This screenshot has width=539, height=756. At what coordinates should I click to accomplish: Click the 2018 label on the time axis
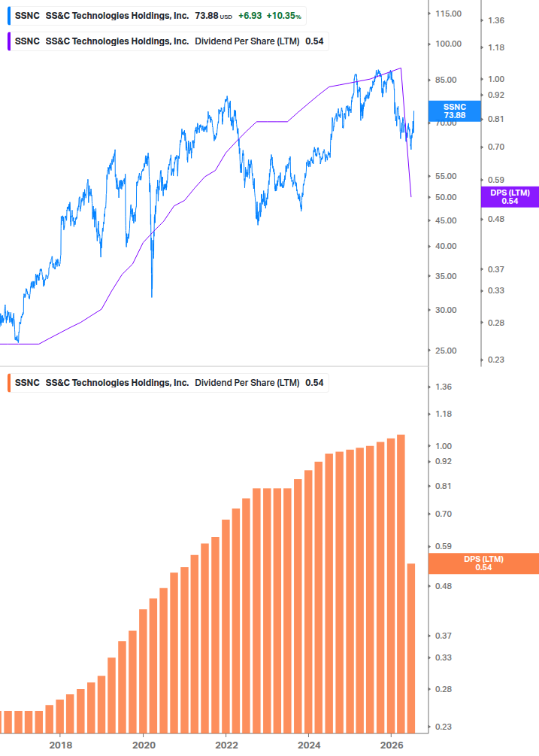point(61,745)
